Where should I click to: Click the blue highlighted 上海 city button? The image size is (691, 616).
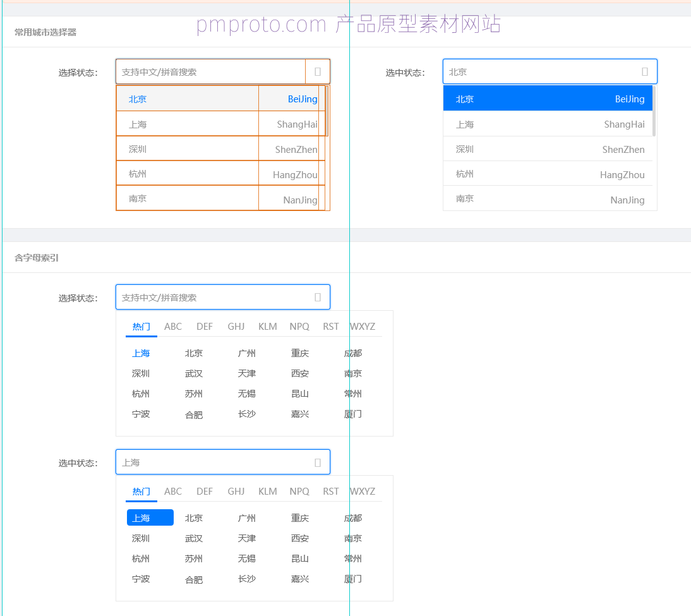click(150, 518)
